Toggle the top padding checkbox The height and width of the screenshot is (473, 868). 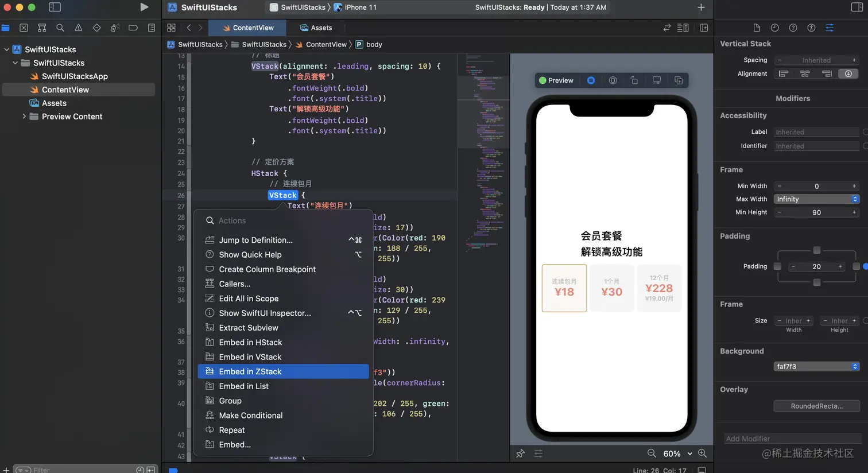click(817, 250)
